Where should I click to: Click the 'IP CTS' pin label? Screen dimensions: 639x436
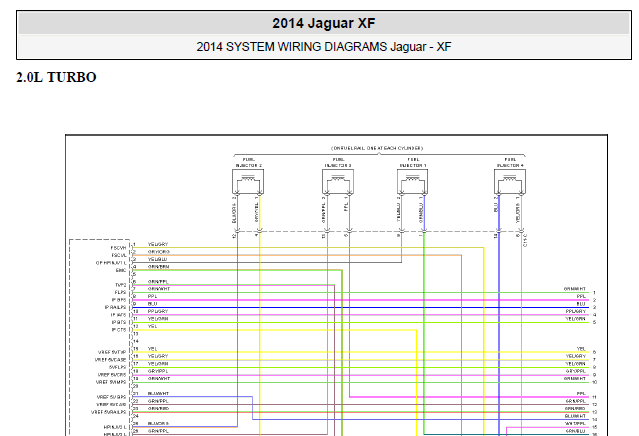click(x=119, y=330)
